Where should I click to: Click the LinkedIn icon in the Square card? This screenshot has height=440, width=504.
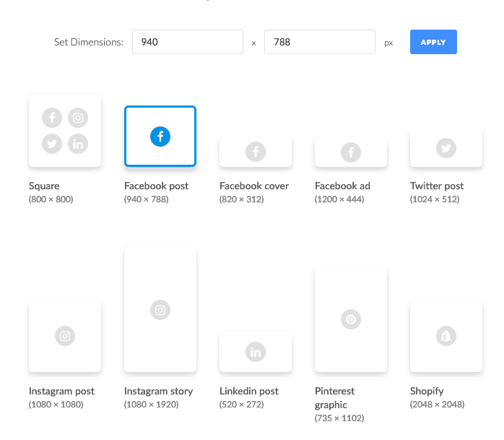(x=78, y=144)
